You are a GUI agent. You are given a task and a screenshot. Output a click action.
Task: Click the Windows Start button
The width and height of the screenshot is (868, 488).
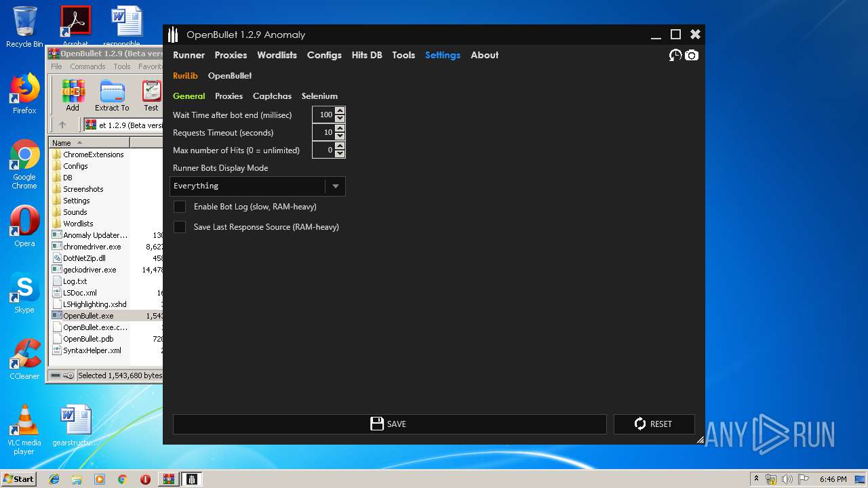(18, 479)
